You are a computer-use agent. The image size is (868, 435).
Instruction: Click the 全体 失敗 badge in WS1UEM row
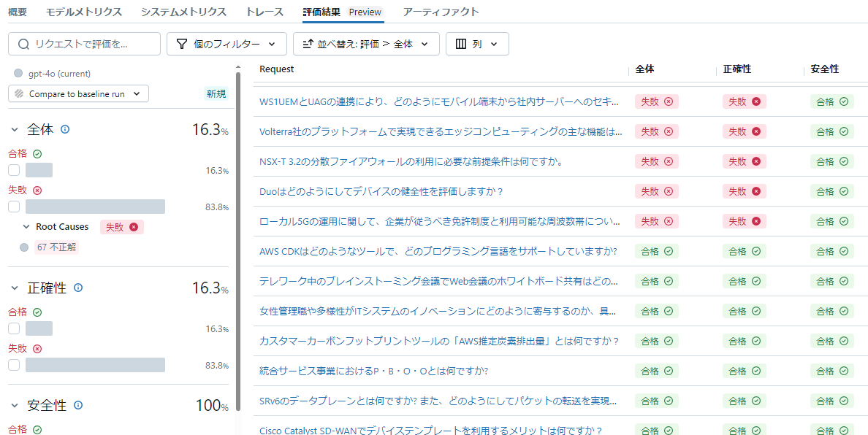657,101
